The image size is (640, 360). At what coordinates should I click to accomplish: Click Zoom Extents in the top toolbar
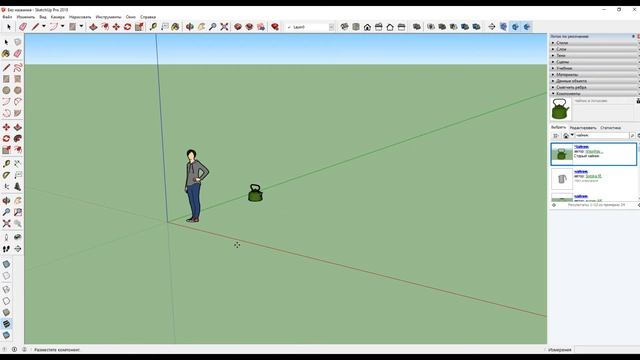coord(224,27)
